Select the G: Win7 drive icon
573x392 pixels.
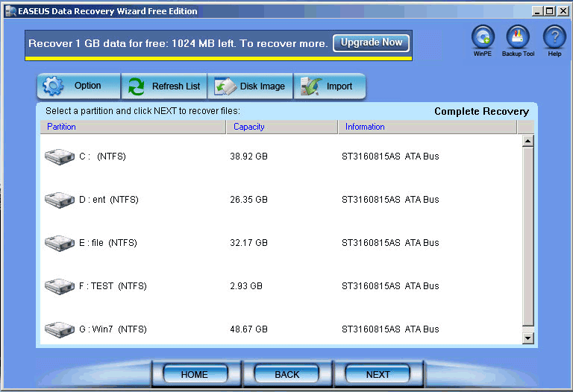click(x=60, y=329)
